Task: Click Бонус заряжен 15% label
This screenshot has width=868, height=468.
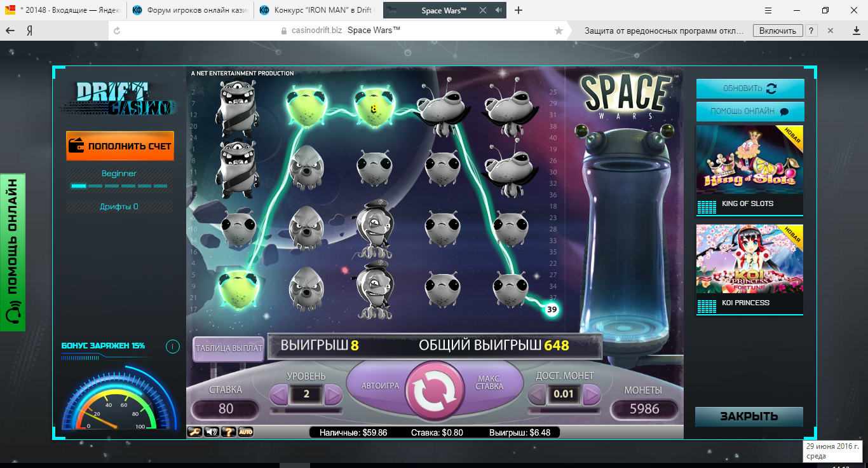Action: pyautogui.click(x=104, y=346)
